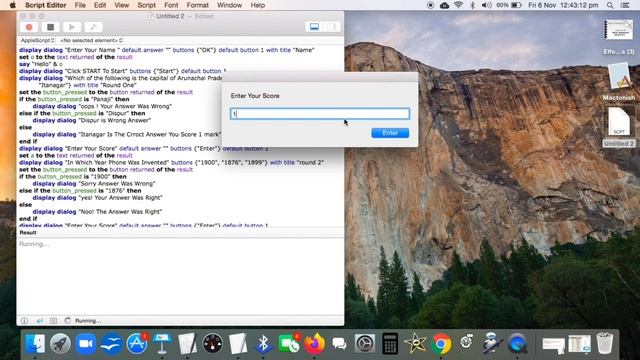This screenshot has height=360, width=640.
Task: Open the chat bubbles app in Dock
Action: click(x=339, y=343)
